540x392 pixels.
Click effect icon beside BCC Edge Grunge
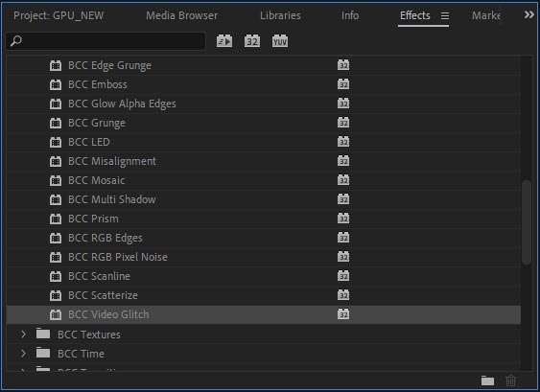click(56, 65)
